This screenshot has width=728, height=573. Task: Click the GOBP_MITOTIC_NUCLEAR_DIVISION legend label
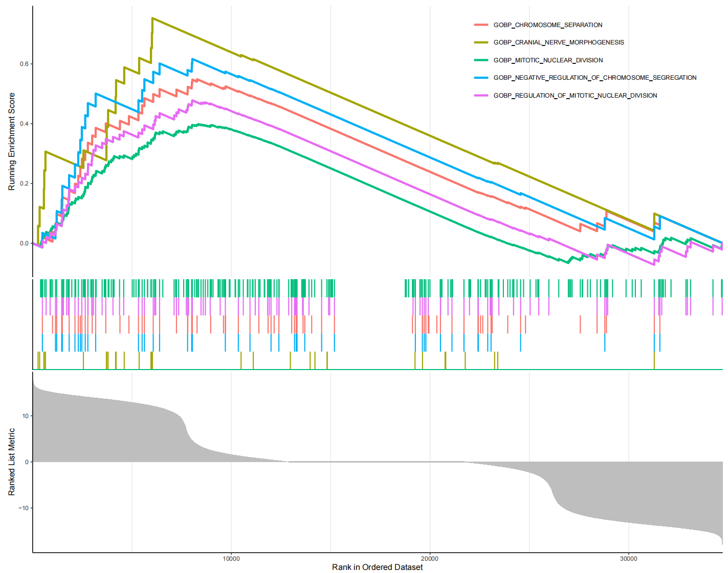point(548,60)
